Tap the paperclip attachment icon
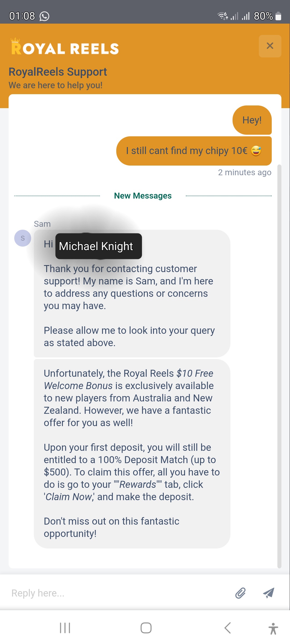Screen dimensions: 290x644 240,593
